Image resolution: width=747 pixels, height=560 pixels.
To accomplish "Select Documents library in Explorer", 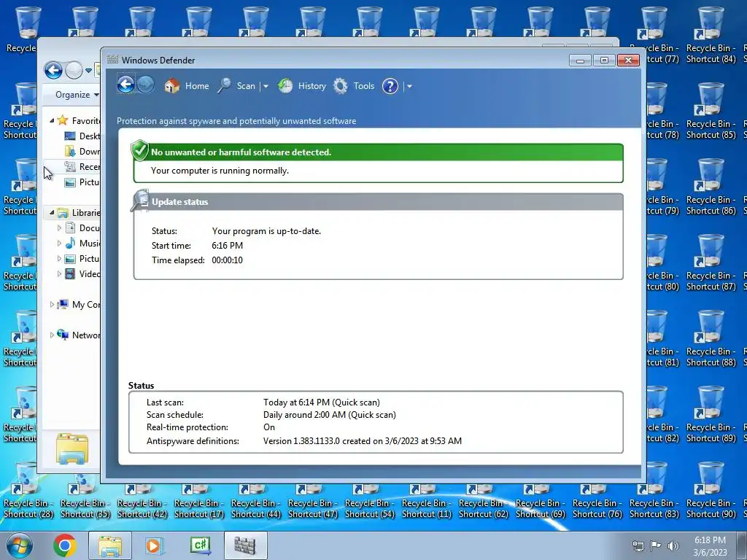I will click(82, 227).
